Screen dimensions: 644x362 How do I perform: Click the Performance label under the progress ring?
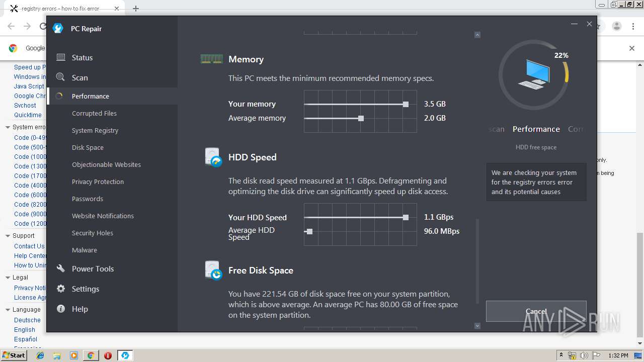pyautogui.click(x=536, y=129)
